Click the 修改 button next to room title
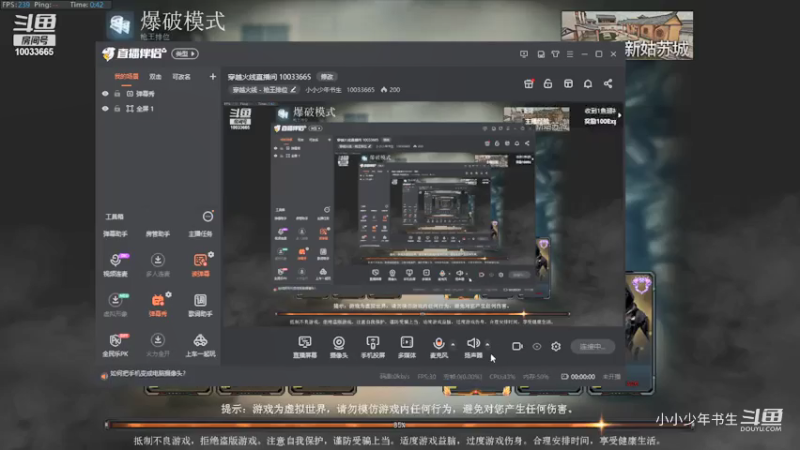Viewport: 800px width, 450px height. pos(327,77)
